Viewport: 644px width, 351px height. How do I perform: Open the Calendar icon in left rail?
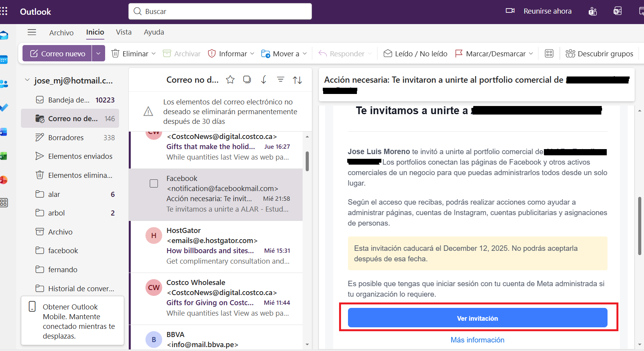pos(4,60)
